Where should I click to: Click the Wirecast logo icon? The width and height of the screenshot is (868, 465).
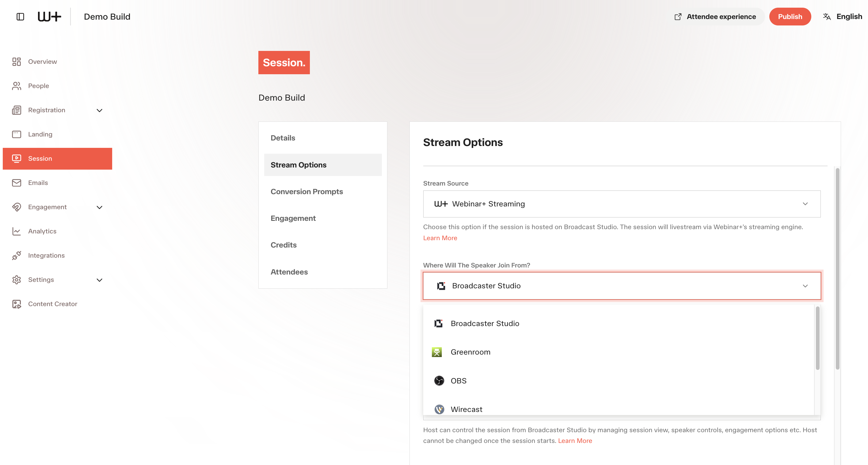tap(439, 409)
